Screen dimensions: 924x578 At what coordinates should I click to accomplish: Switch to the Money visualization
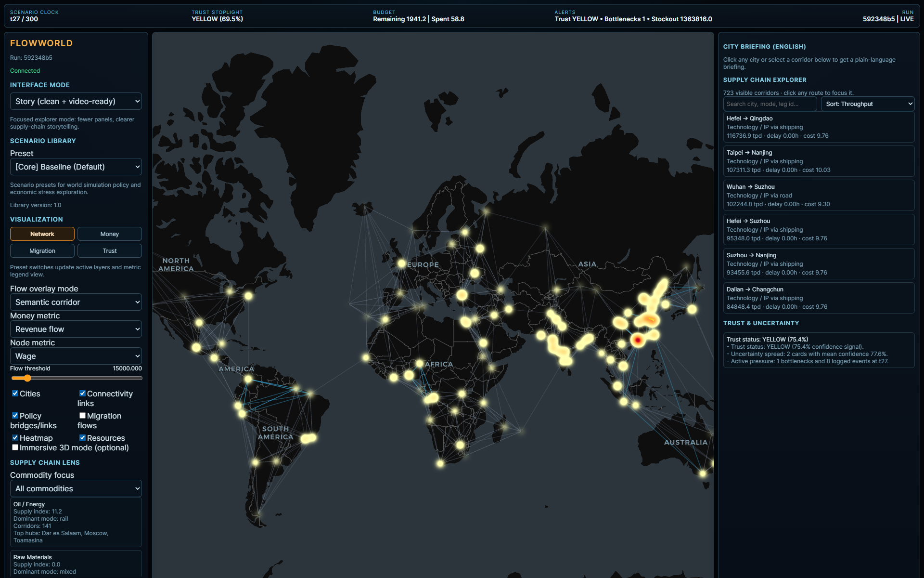[x=110, y=234]
